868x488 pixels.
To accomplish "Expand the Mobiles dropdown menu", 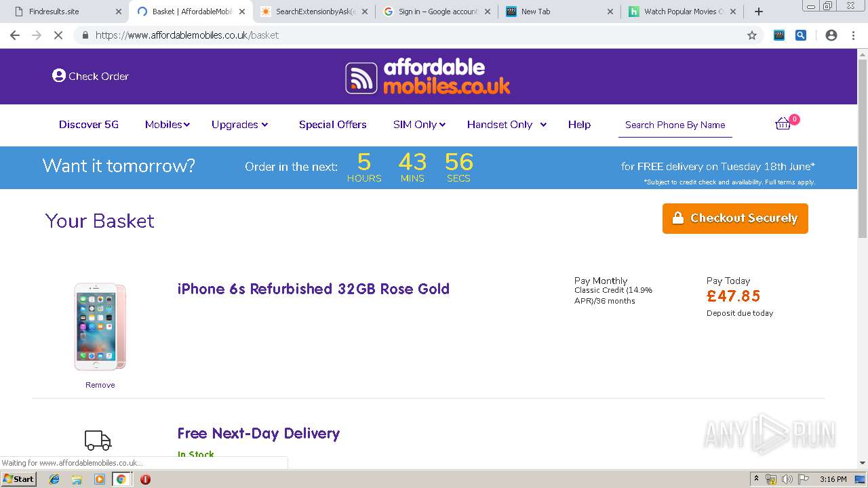I will [x=167, y=125].
